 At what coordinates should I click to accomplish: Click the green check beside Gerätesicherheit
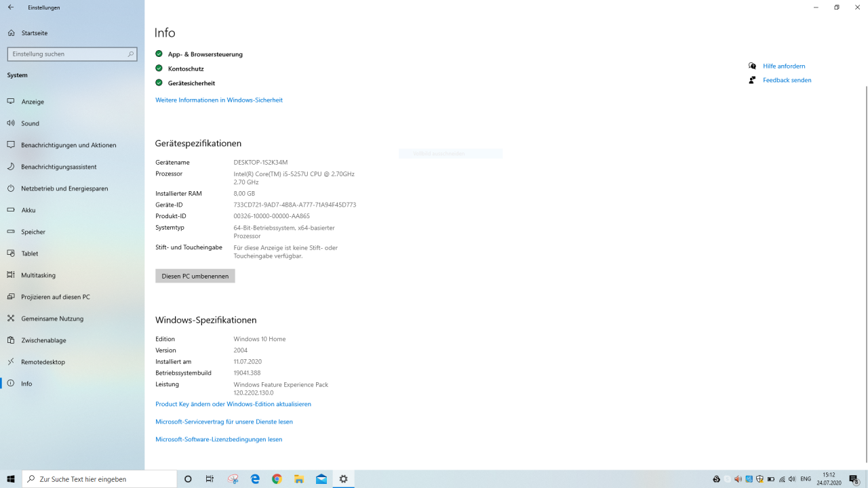pos(159,83)
